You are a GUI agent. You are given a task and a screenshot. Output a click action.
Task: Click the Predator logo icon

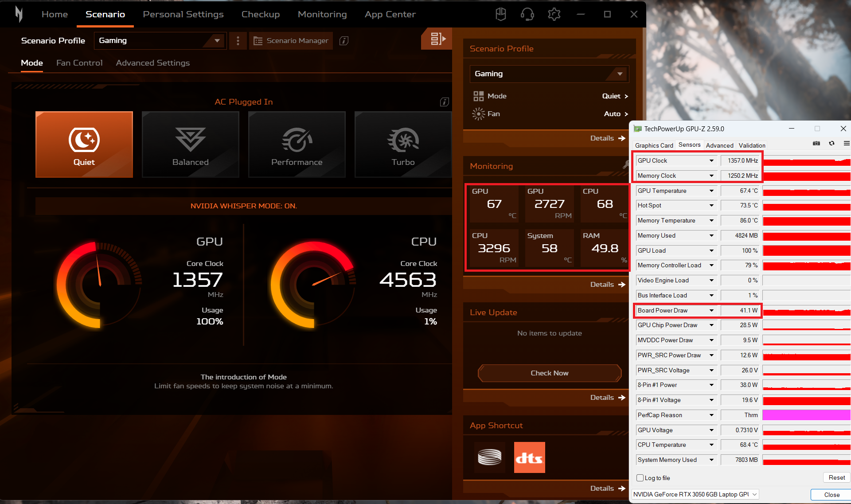click(x=19, y=14)
